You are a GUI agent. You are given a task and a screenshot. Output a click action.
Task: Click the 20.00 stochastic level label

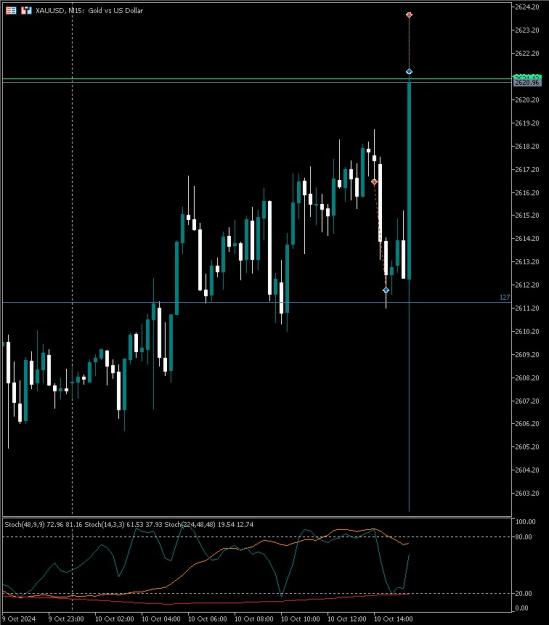point(524,594)
